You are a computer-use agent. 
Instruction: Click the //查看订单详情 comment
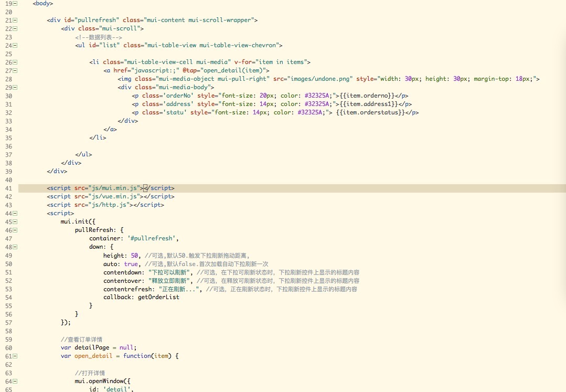(x=82, y=340)
